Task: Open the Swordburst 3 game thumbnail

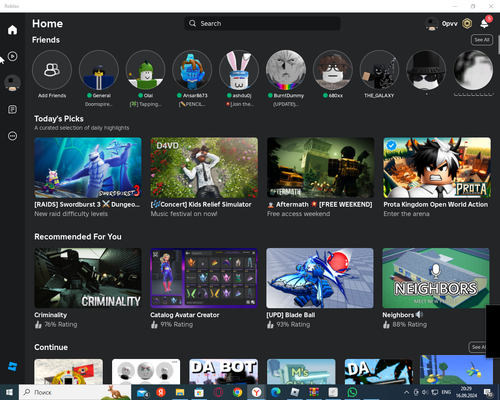Action: (x=88, y=168)
